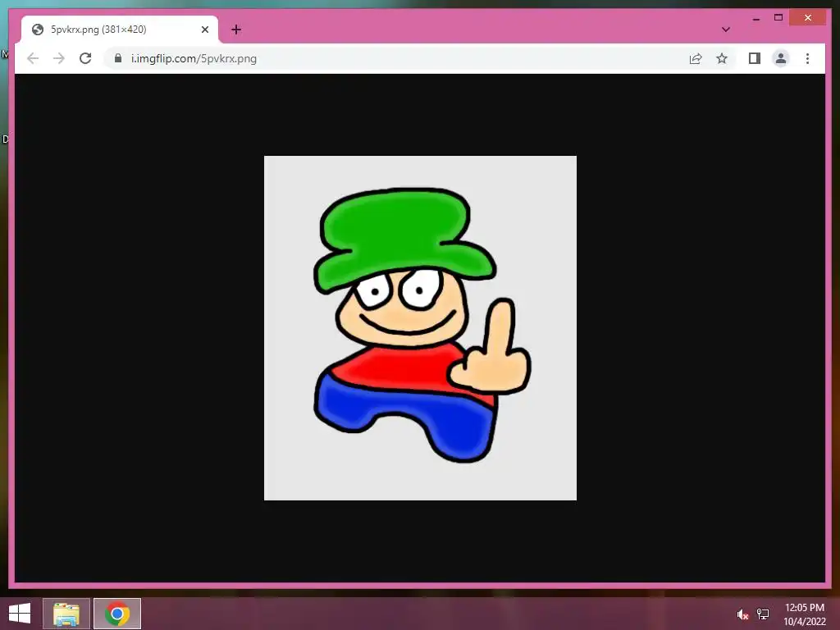Click the Chrome taskbar icon
The width and height of the screenshot is (840, 630).
(x=117, y=614)
